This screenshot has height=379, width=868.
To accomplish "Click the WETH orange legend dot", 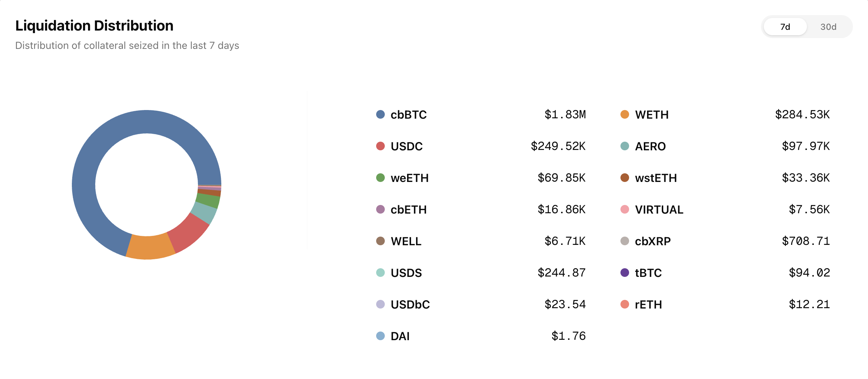I will [x=625, y=115].
